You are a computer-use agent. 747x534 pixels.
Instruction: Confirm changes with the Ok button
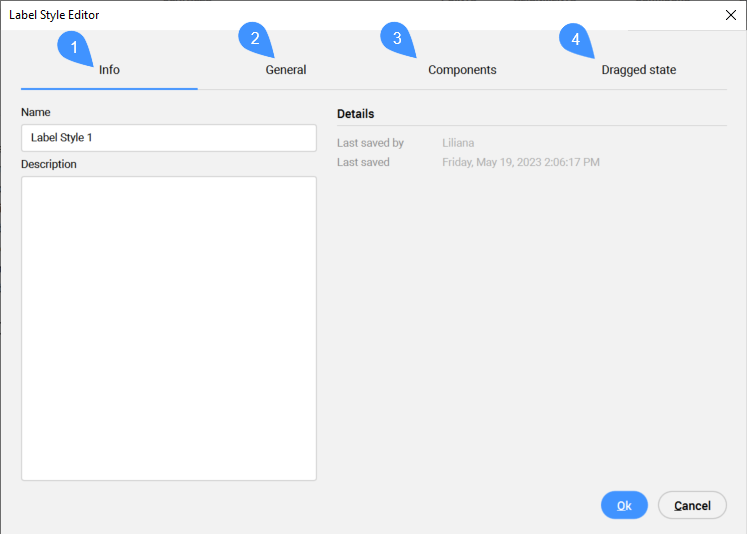tap(624, 505)
